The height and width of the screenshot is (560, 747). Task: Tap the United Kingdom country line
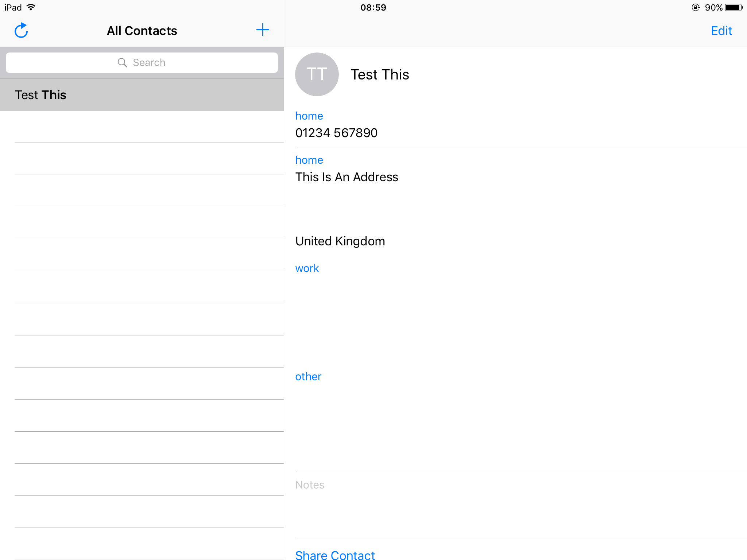340,241
